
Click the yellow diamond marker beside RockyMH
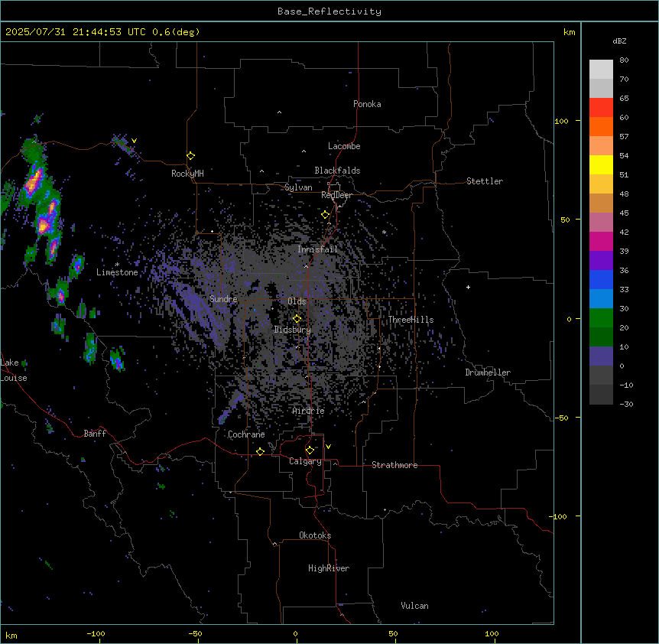click(190, 156)
